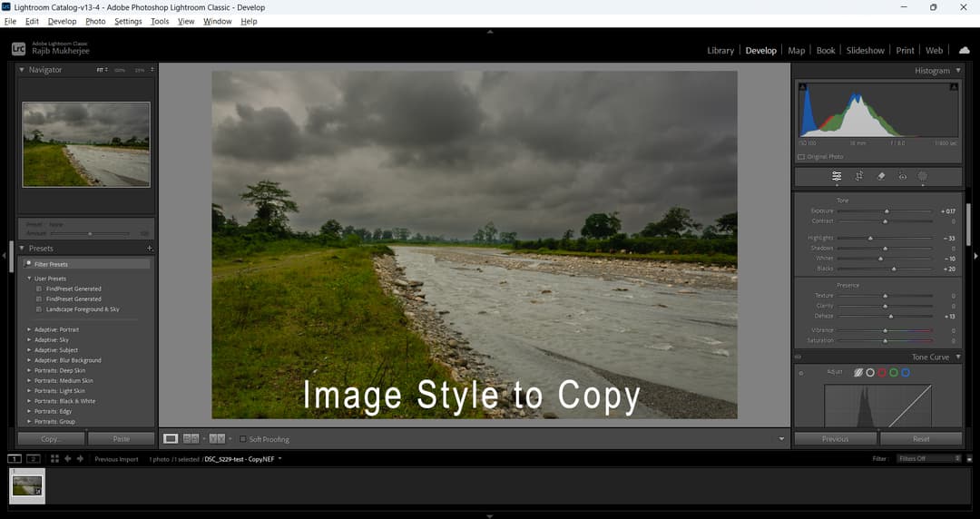Select the Crop overlay tool icon
Screen dimensions: 980x519
(x=858, y=176)
